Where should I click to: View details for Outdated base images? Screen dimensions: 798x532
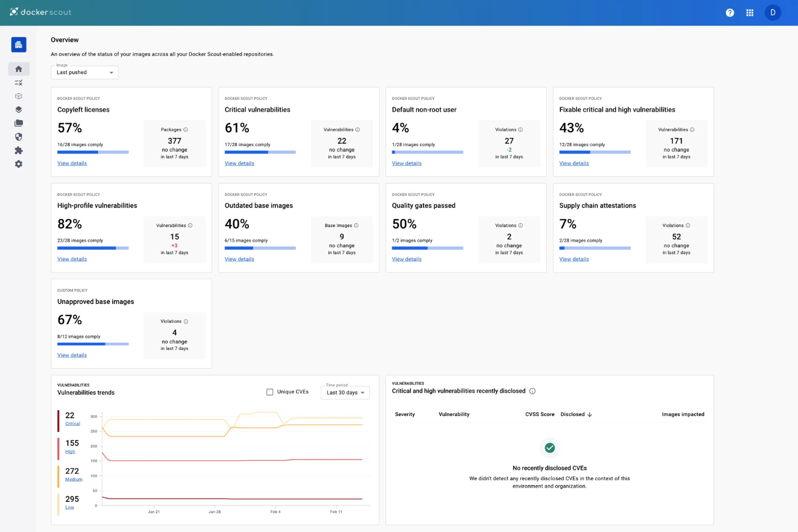click(x=239, y=259)
